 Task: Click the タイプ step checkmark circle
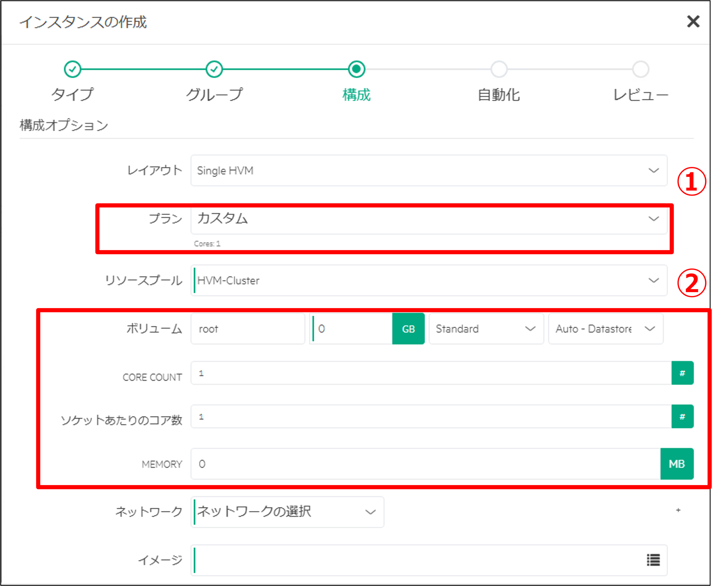[72, 69]
